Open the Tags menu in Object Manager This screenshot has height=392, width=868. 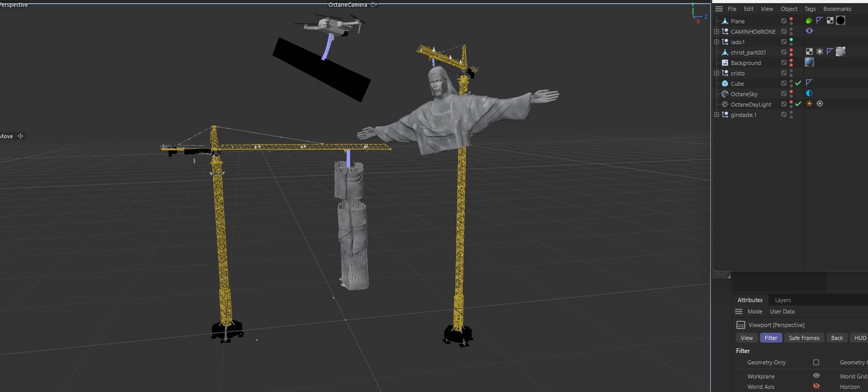810,9
